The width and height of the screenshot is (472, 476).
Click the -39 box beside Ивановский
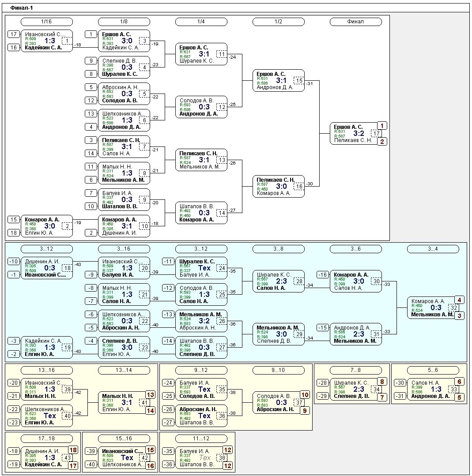pyautogui.click(x=91, y=451)
